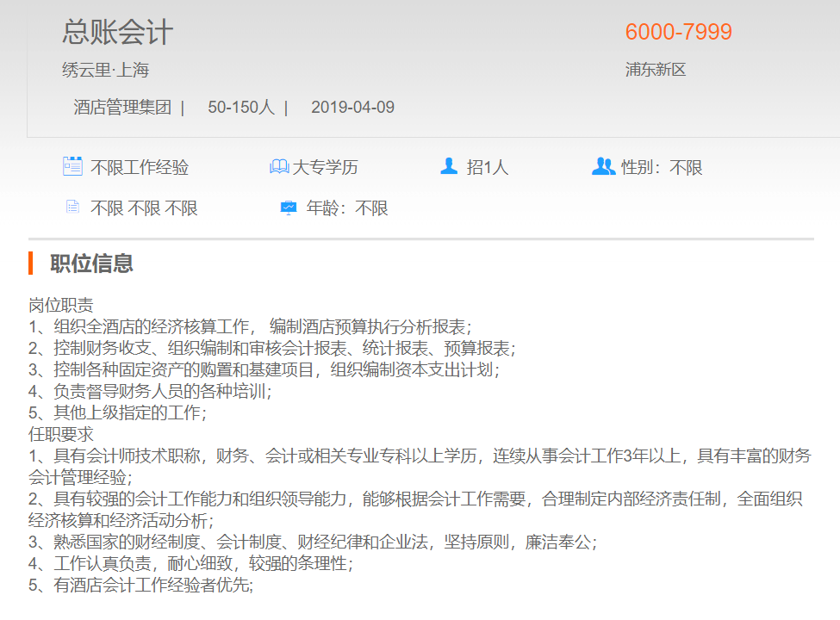Click the single person icon beside 招1人
The height and width of the screenshot is (620, 840).
[449, 166]
